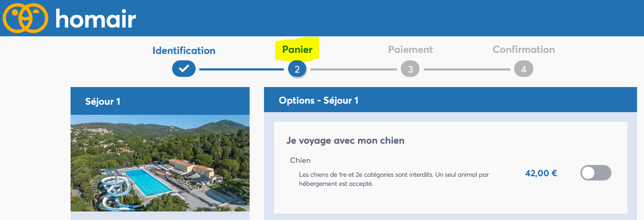644x220 pixels.
Task: Select the Identification step label
Action: [x=184, y=51]
